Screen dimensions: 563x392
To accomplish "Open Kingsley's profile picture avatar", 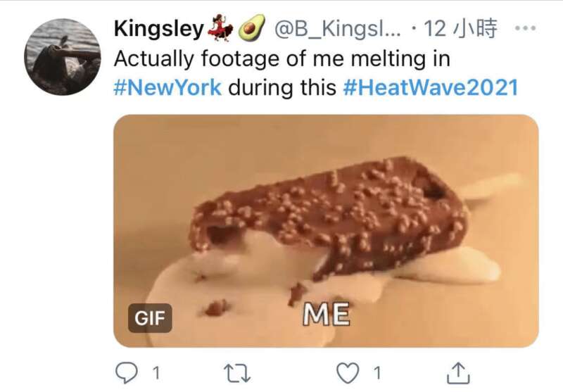I will (62, 56).
